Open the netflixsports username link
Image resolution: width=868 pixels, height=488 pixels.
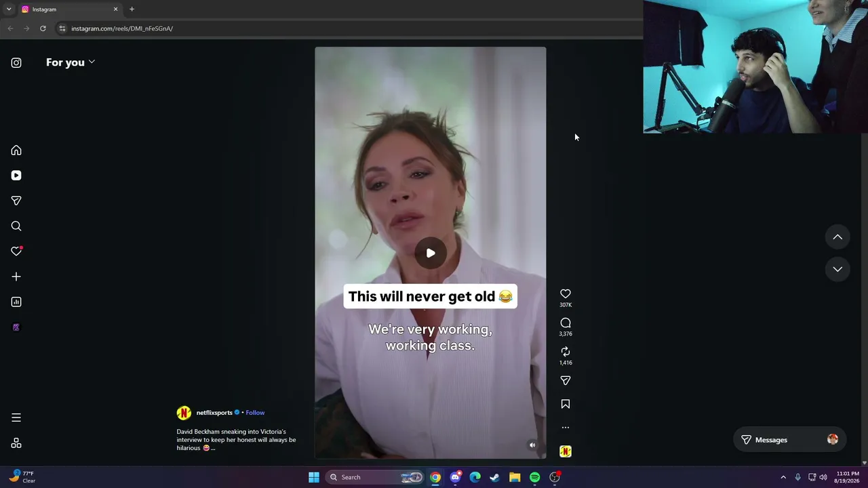[x=214, y=413]
